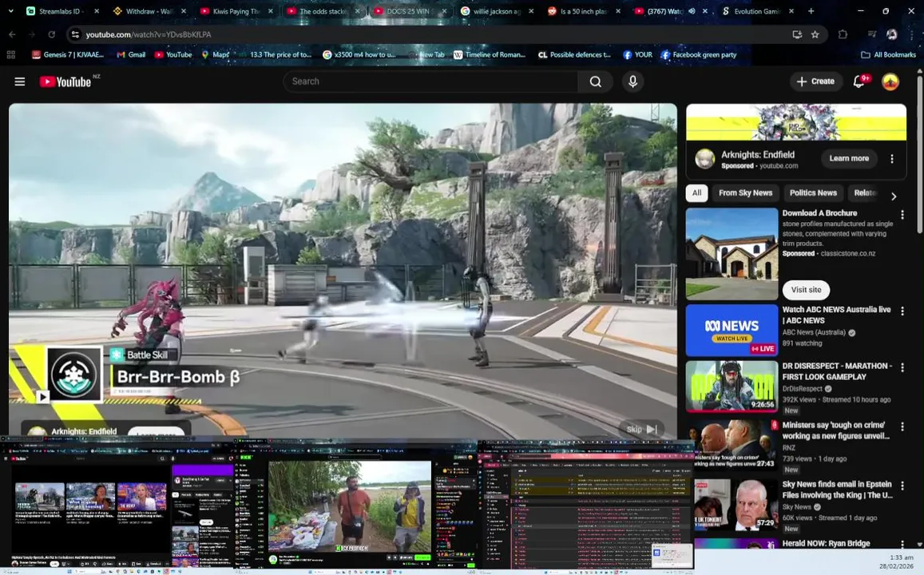Open the DR DISRESPECT 9:26:56 video thumbnail
924x575 pixels.
click(x=732, y=387)
